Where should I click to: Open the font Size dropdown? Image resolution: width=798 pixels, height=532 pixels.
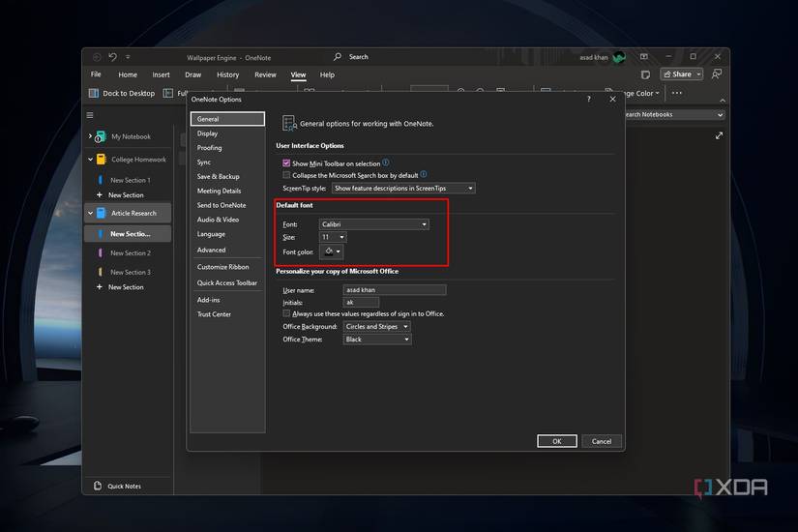332,237
